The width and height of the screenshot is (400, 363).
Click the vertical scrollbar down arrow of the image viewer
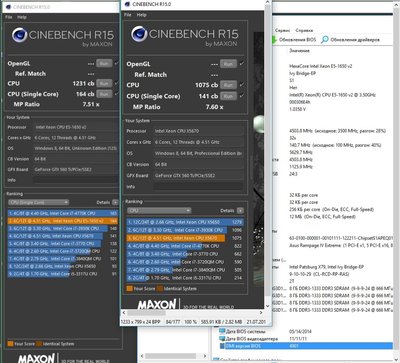[267, 306]
